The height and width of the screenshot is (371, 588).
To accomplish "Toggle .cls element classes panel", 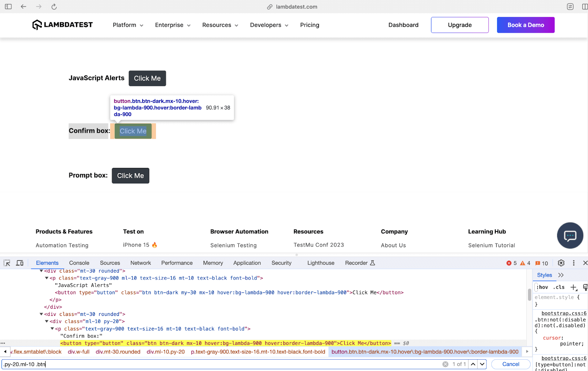I will tap(559, 287).
